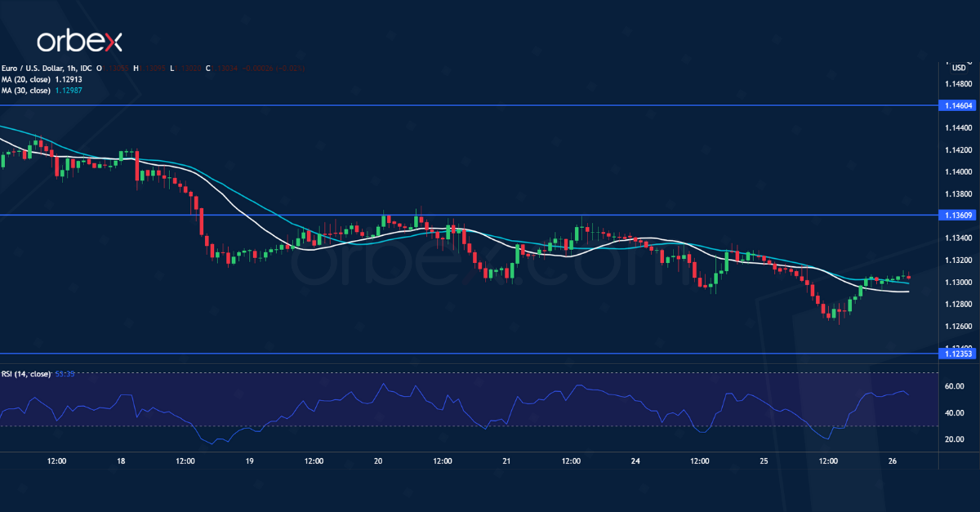Click the 1.14800 price axis label
The height and width of the screenshot is (512, 980).
(958, 84)
